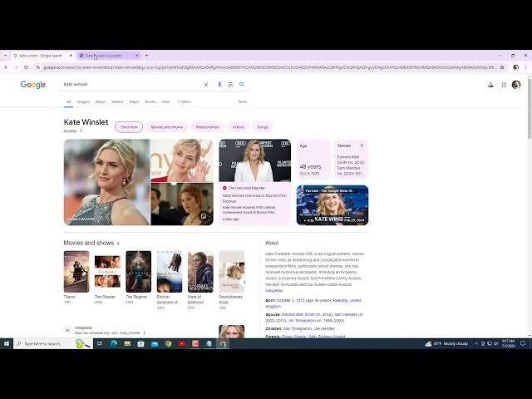532x399 pixels.
Task: Reload the page in browser toolbar
Action: coord(26,67)
